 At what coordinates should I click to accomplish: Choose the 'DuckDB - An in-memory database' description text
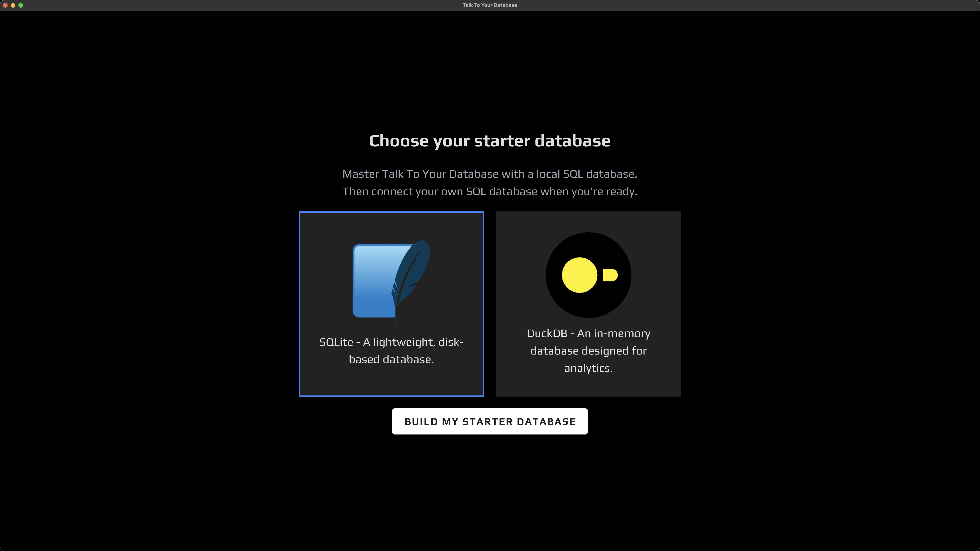(x=588, y=351)
